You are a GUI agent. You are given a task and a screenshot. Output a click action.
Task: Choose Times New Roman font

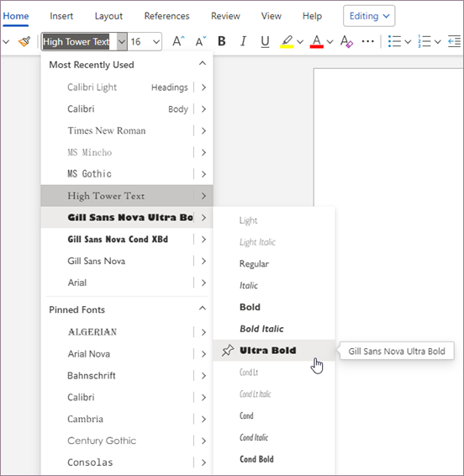117,130
